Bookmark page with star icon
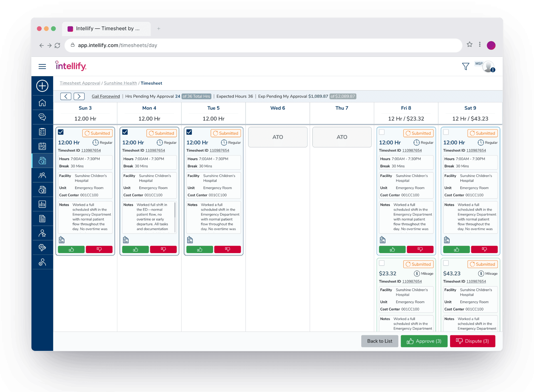Viewport: 534px width, 392px height. [x=469, y=44]
